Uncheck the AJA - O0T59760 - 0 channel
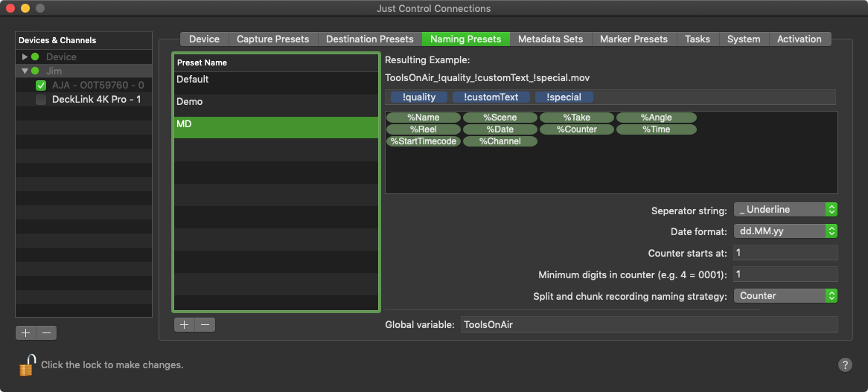Image resolution: width=868 pixels, height=392 pixels. (x=40, y=85)
